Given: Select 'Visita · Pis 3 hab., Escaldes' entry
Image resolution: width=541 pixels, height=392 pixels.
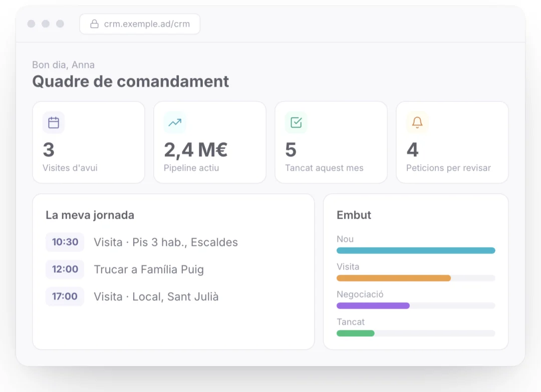Looking at the screenshot, I should pyautogui.click(x=166, y=242).
